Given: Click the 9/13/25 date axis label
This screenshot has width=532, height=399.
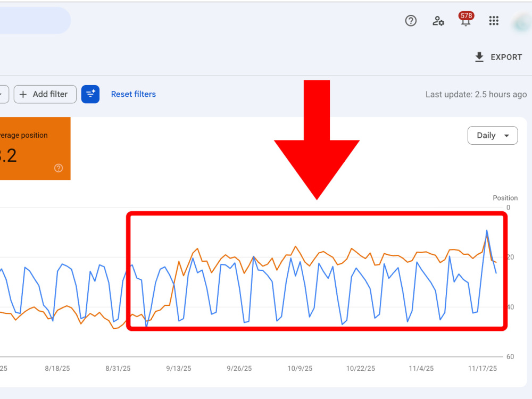Looking at the screenshot, I should pos(178,369).
